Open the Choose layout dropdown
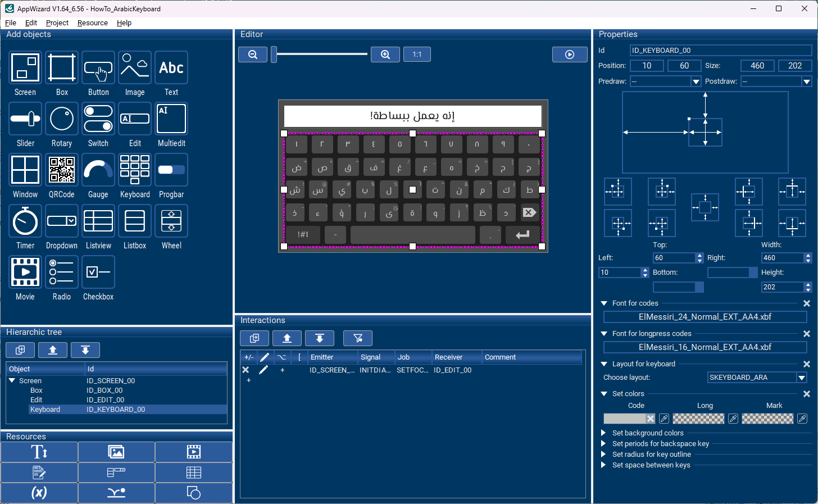The width and height of the screenshot is (818, 504). [802, 378]
